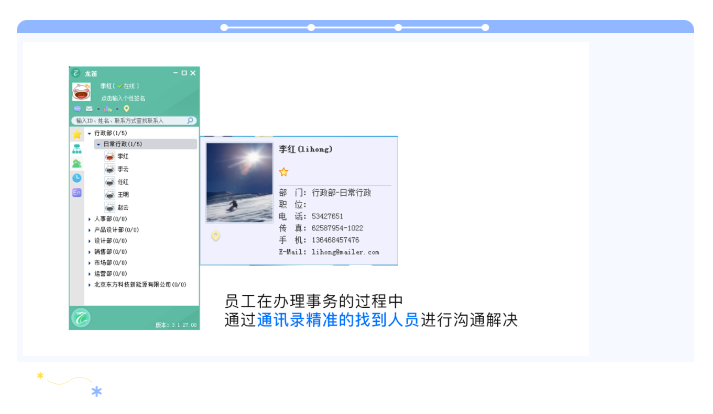Collapse the 日常行政 sub-department node
713x414 pixels.
coord(98,144)
